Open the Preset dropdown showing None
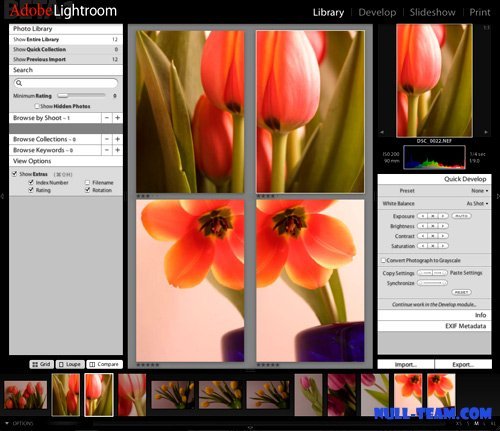This screenshot has height=431, width=500. [480, 191]
